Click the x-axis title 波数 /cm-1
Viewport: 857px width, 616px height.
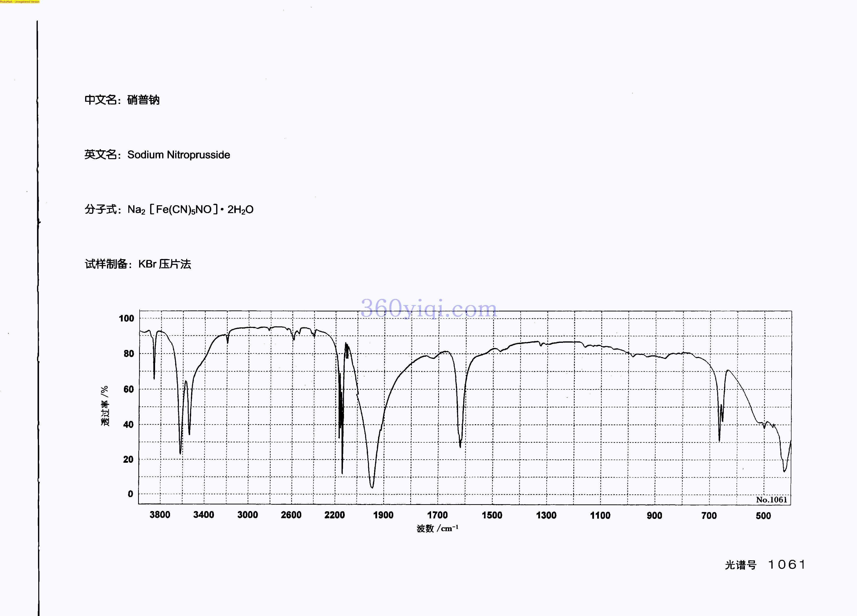click(x=437, y=528)
